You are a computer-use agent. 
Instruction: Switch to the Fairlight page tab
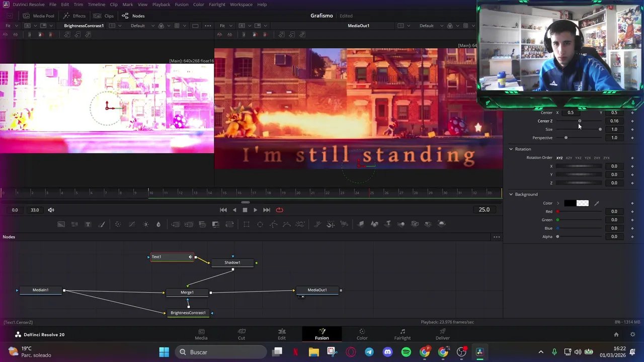[403, 334]
